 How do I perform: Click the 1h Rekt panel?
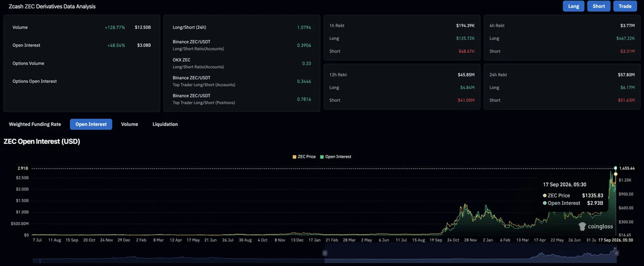click(402, 38)
